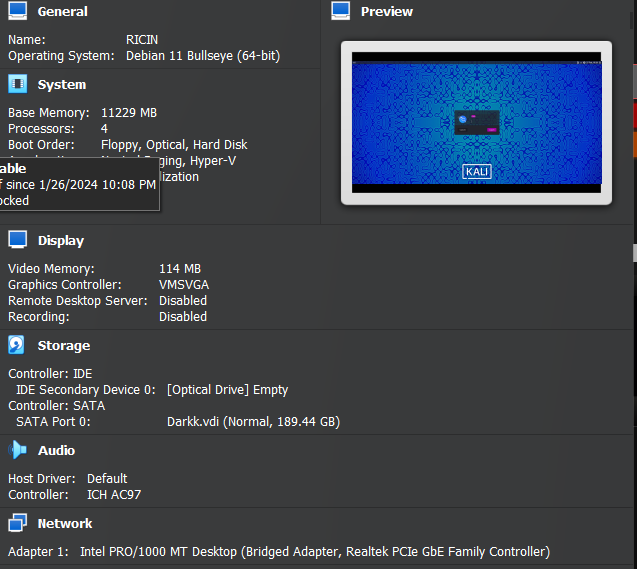The height and width of the screenshot is (569, 637).
Task: Select the VM name value RICIN
Action: pyautogui.click(x=142, y=40)
